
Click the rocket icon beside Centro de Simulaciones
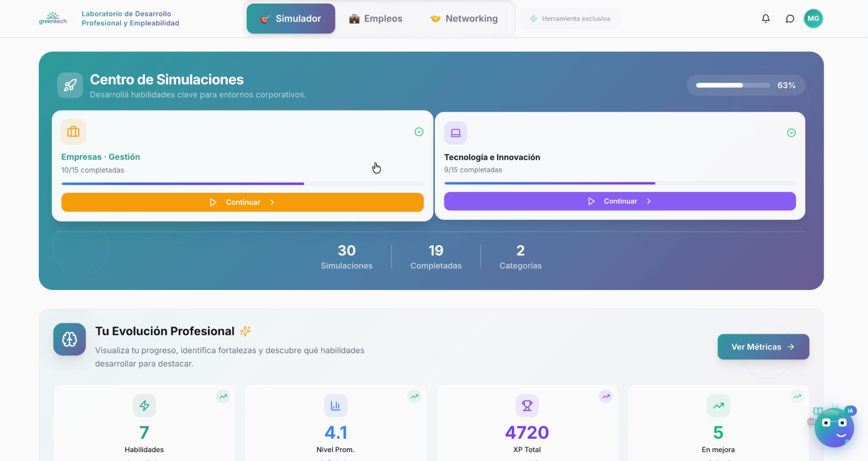pos(70,85)
